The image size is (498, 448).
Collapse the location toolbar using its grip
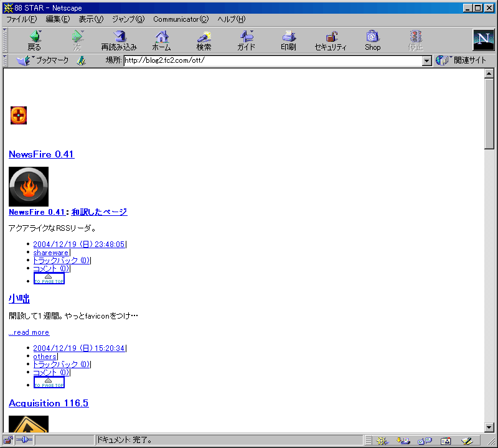click(x=5, y=60)
